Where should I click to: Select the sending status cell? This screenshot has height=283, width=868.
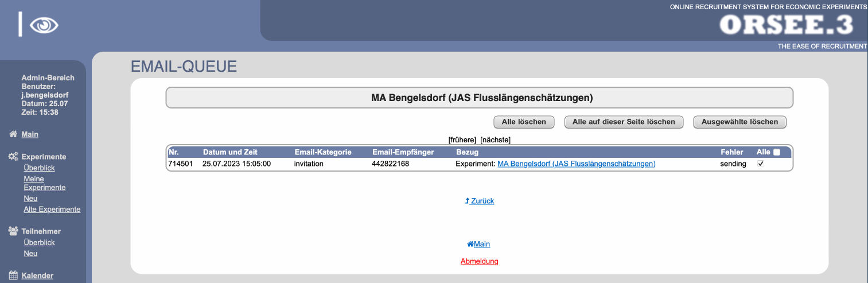click(733, 164)
